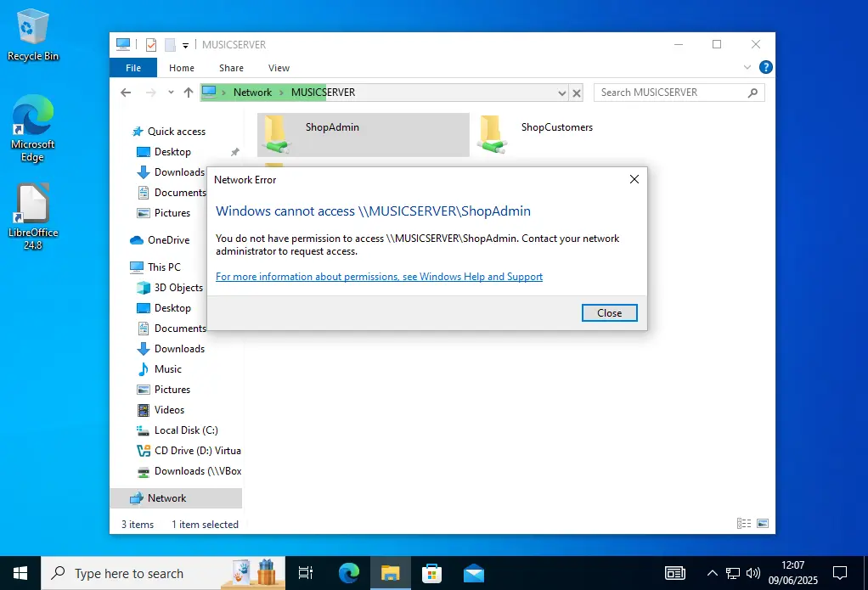The width and height of the screenshot is (868, 590).
Task: Open Microsoft Edge from the taskbar
Action: pos(348,573)
